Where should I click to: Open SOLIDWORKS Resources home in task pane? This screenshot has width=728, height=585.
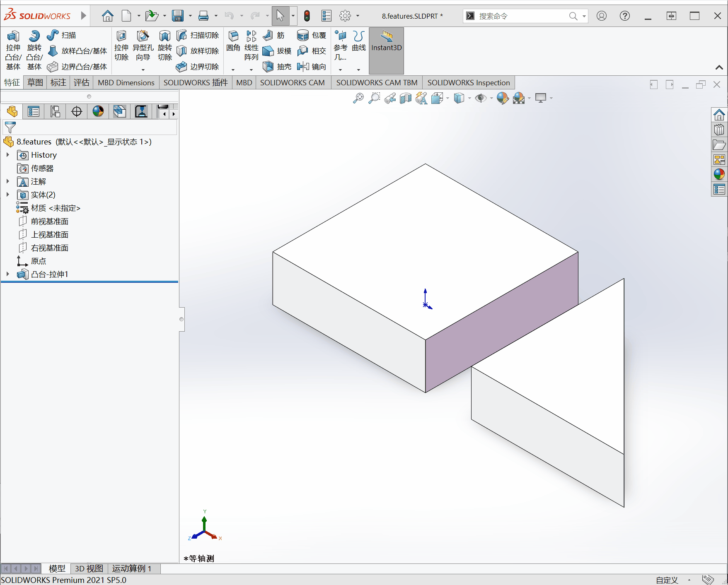pos(719,115)
